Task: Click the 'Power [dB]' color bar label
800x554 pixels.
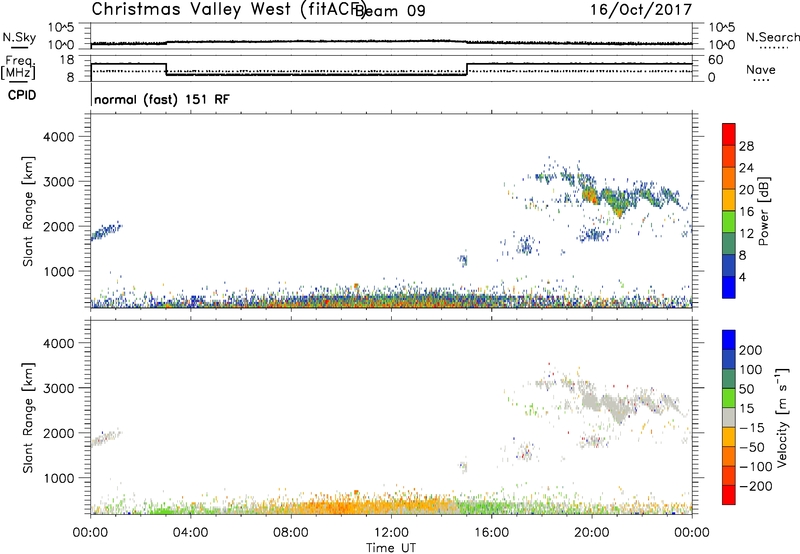Action: [764, 211]
